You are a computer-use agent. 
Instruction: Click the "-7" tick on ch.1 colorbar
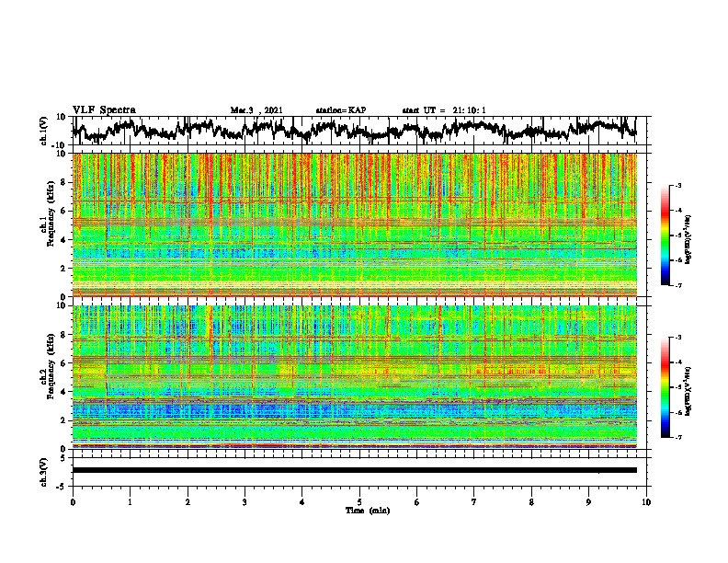click(x=678, y=285)
